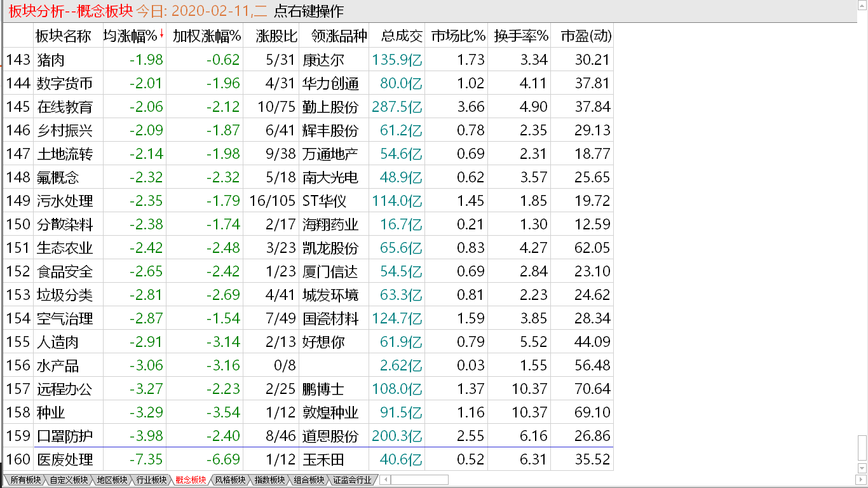This screenshot has width=868, height=488.
Task: Select the 医废处理 sector
Action: point(65,459)
